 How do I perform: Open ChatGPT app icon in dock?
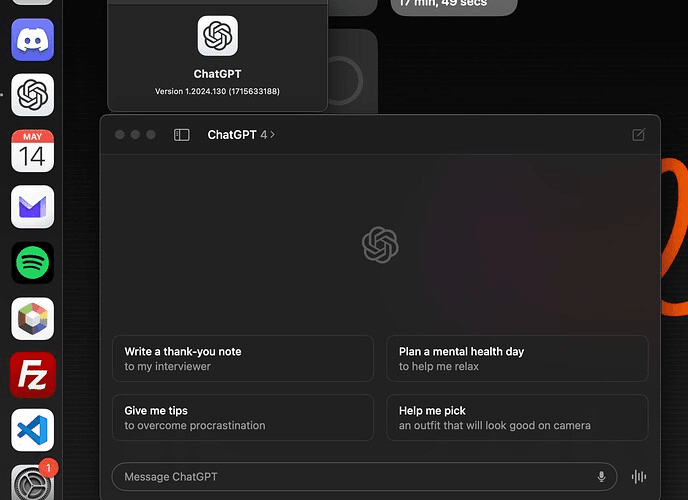coord(32,95)
